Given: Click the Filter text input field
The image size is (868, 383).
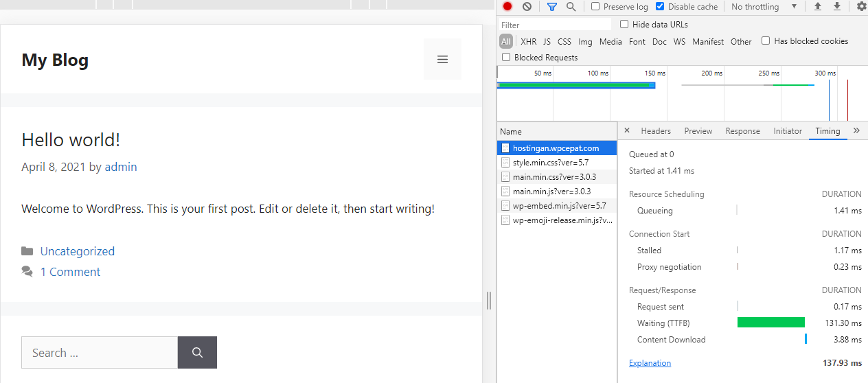Looking at the screenshot, I should pos(555,25).
